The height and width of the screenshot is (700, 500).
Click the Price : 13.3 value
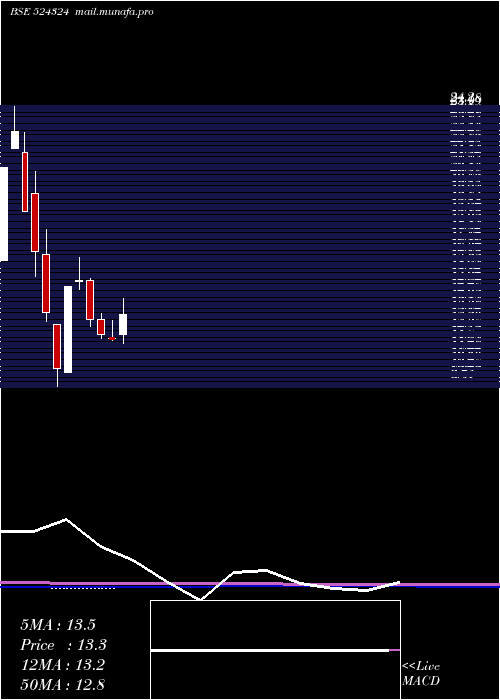tap(63, 645)
